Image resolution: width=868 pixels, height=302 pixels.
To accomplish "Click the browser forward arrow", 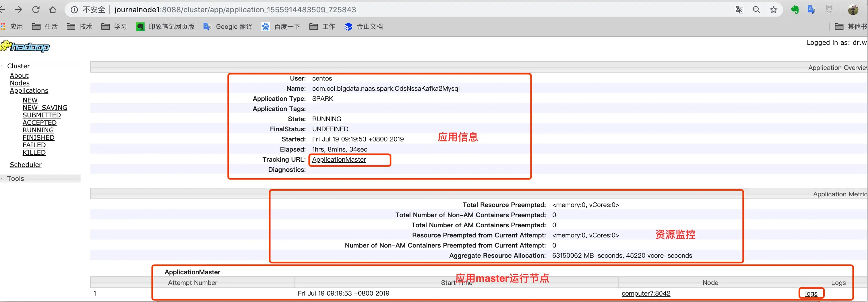I will 19,10.
